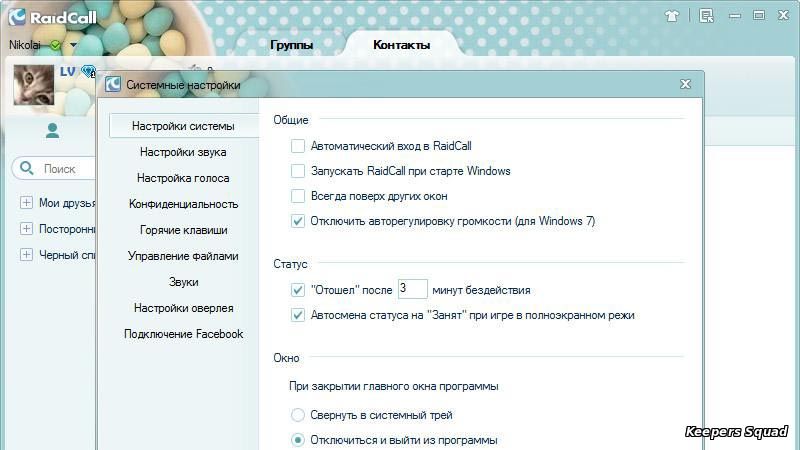Enable Запускать RaidCall при старте Windows

click(298, 171)
